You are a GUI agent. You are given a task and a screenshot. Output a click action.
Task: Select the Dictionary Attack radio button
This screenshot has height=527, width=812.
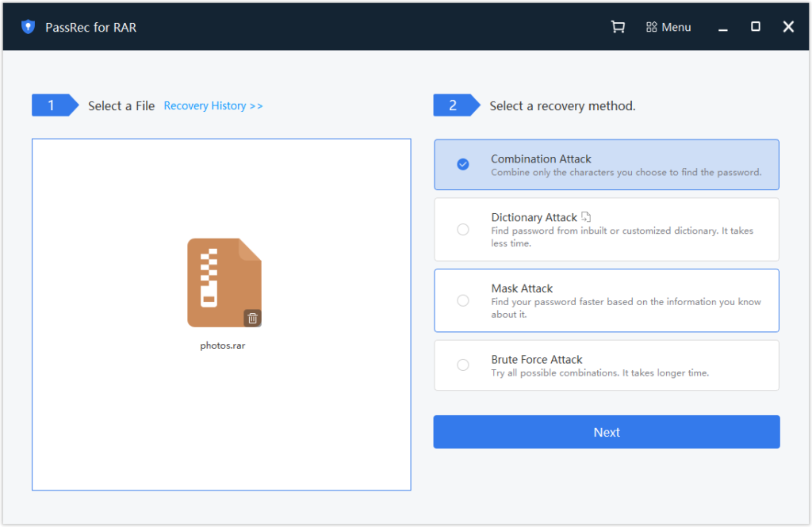point(462,229)
